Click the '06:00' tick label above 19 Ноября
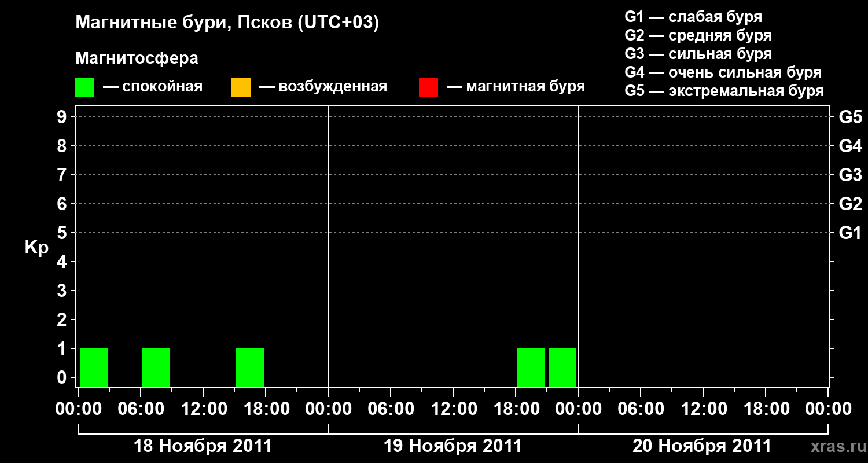The image size is (868, 463). coord(391,409)
